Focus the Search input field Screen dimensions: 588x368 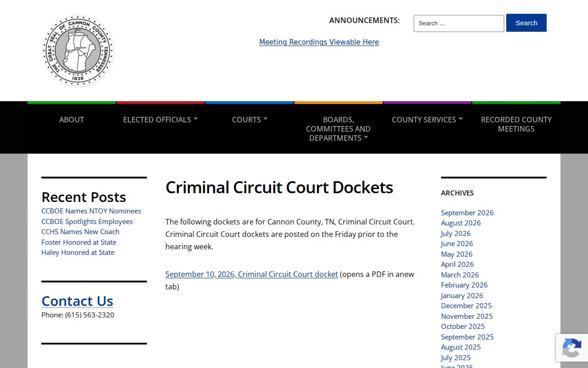tap(459, 23)
